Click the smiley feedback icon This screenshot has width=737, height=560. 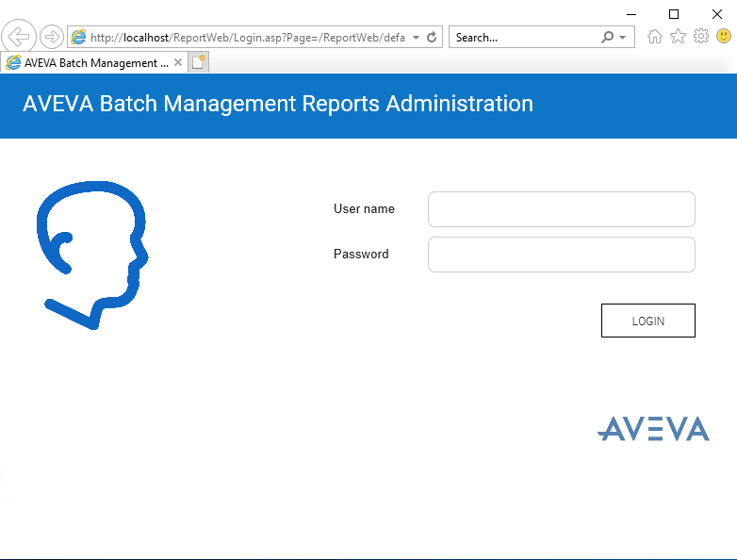[724, 36]
